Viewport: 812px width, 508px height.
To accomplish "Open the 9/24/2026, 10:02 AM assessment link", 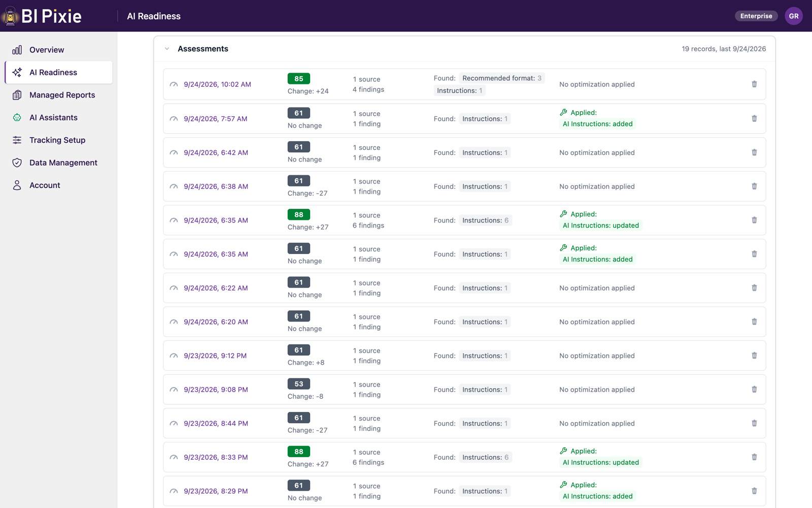I will coord(217,84).
